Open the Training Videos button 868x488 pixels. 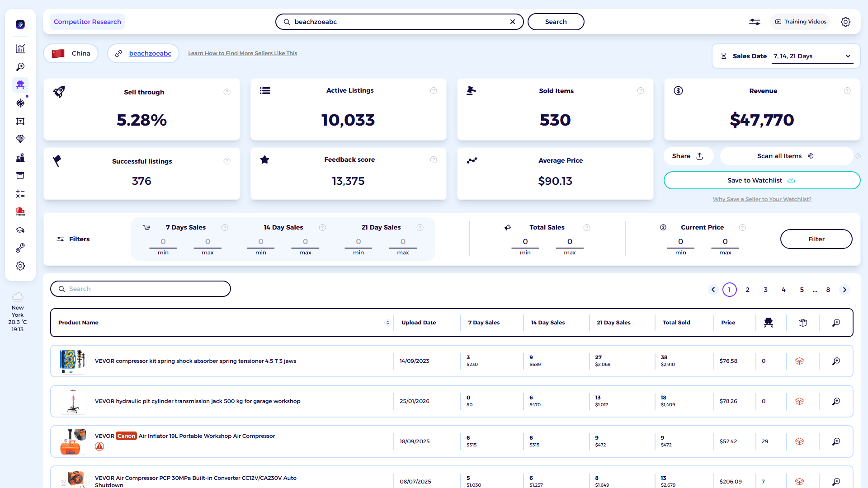[800, 22]
